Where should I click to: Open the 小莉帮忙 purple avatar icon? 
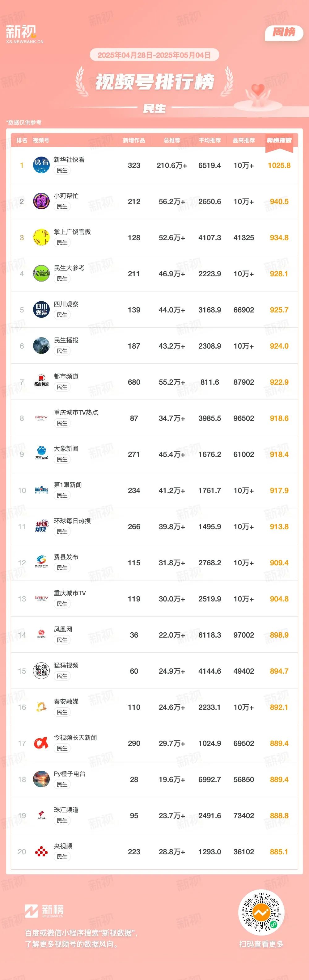click(x=41, y=201)
